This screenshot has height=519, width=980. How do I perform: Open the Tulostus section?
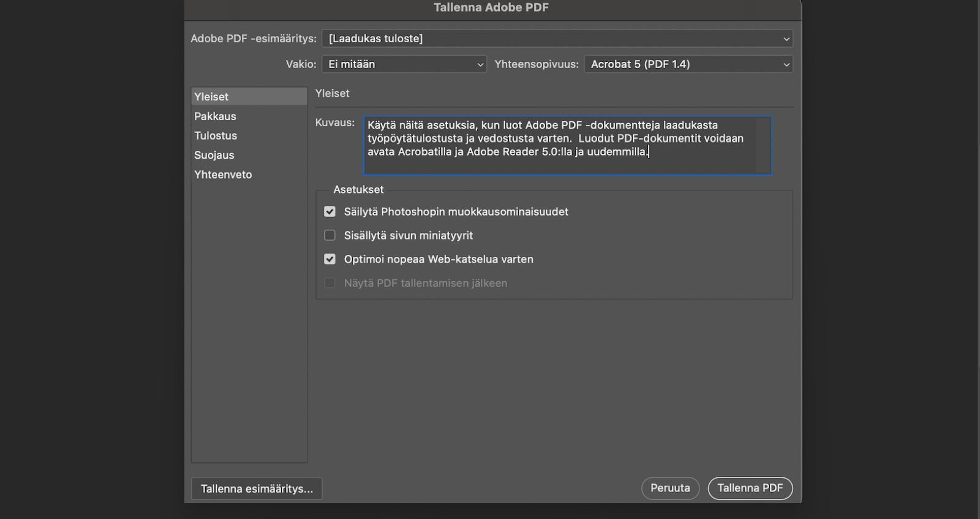click(216, 136)
